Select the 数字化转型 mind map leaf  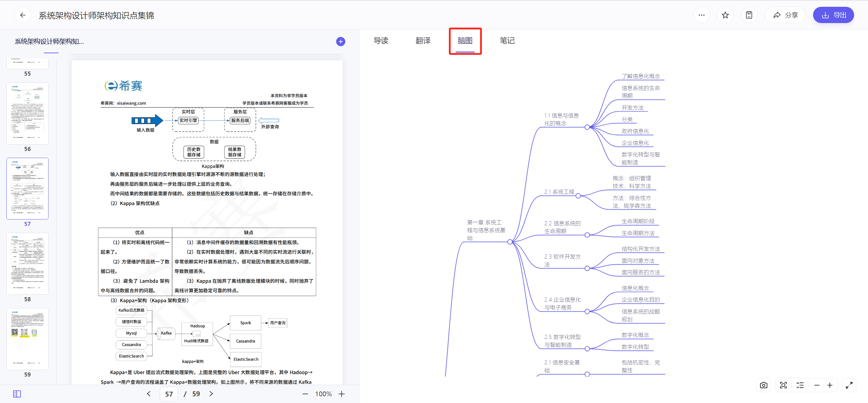coord(635,347)
